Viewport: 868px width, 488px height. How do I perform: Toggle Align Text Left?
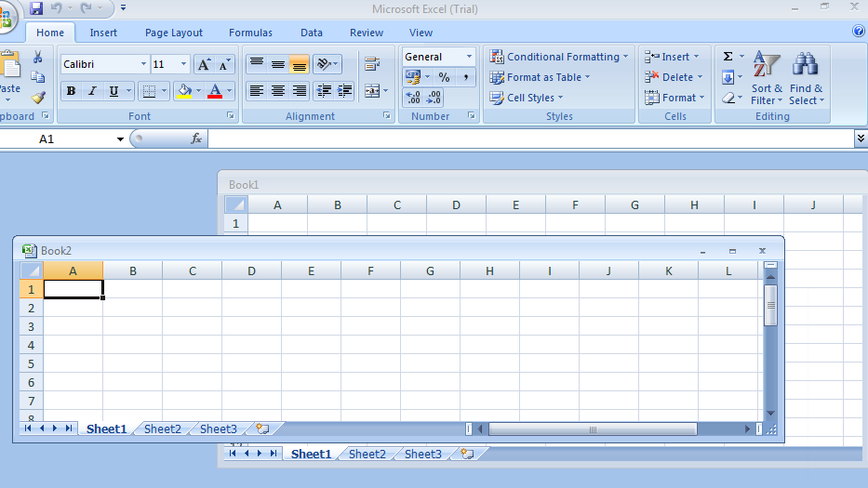click(256, 91)
